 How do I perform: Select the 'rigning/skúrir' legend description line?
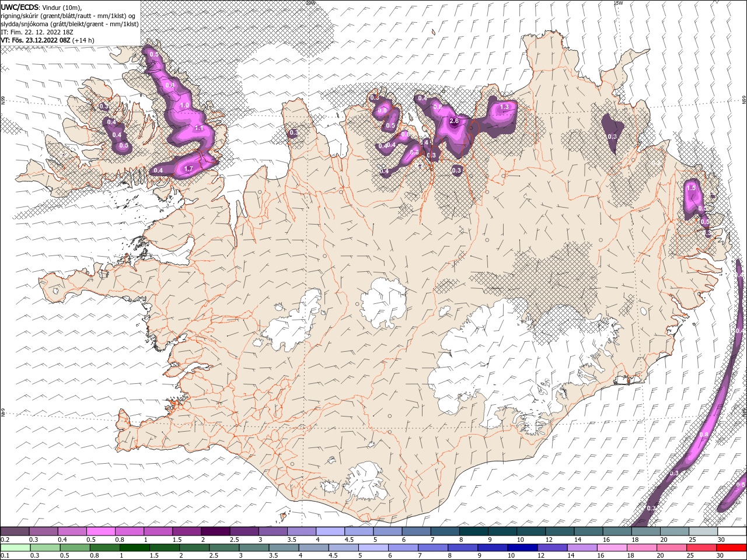click(x=69, y=16)
